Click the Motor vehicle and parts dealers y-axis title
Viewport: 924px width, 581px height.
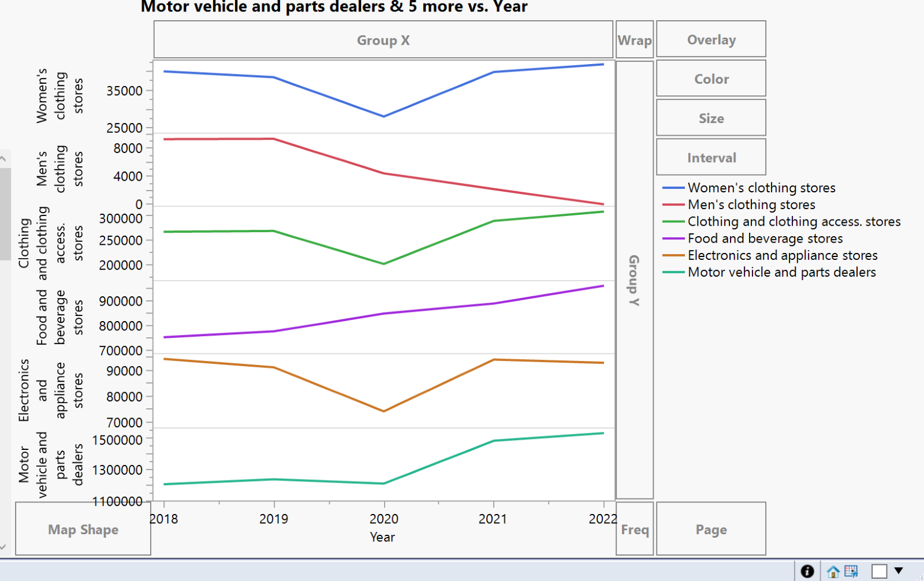point(51,464)
